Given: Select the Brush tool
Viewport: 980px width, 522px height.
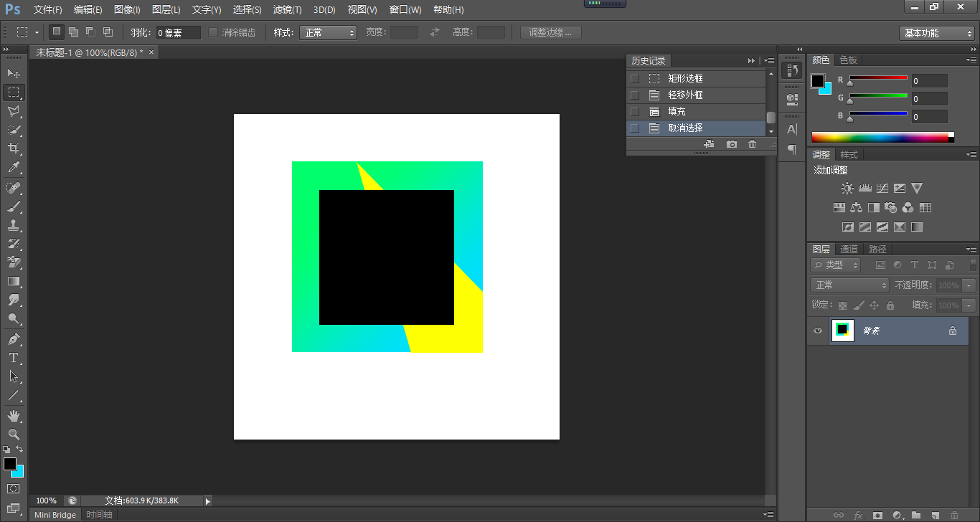Looking at the screenshot, I should [14, 207].
